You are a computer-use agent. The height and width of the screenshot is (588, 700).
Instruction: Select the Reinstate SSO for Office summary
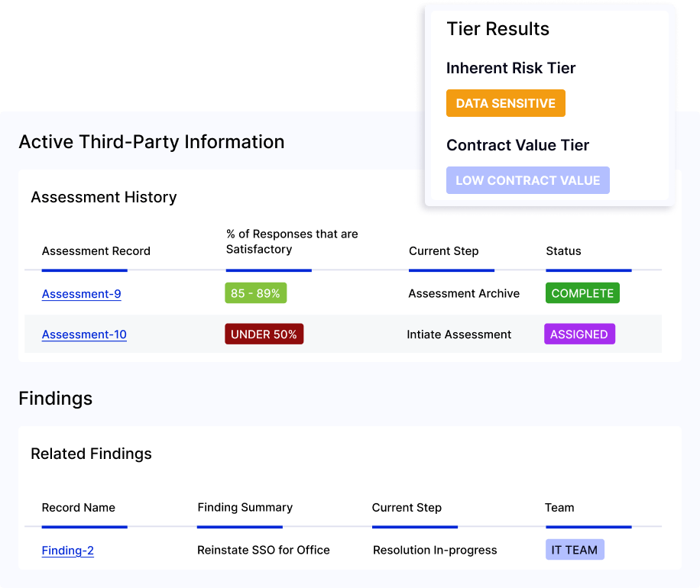(x=264, y=550)
